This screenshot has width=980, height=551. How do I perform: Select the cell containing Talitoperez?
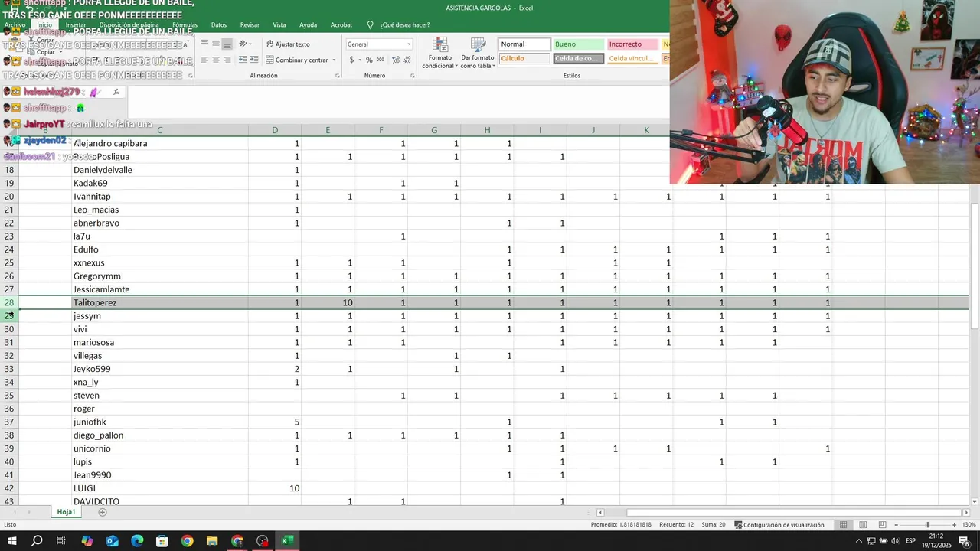click(x=159, y=303)
